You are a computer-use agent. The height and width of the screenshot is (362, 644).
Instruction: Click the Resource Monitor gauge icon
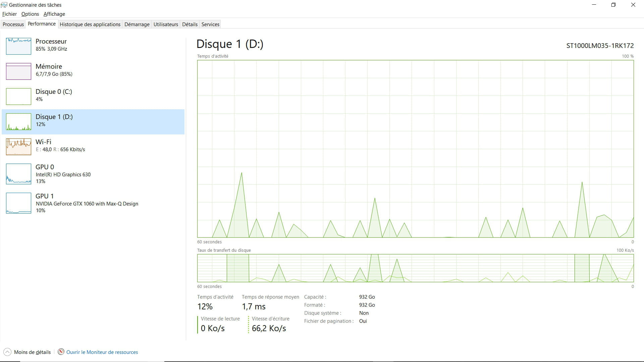click(61, 352)
